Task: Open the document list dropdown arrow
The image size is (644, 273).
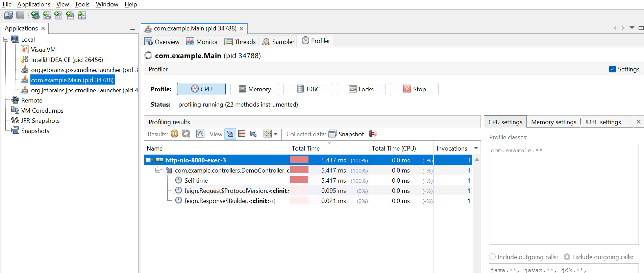Action: pyautogui.click(x=632, y=28)
